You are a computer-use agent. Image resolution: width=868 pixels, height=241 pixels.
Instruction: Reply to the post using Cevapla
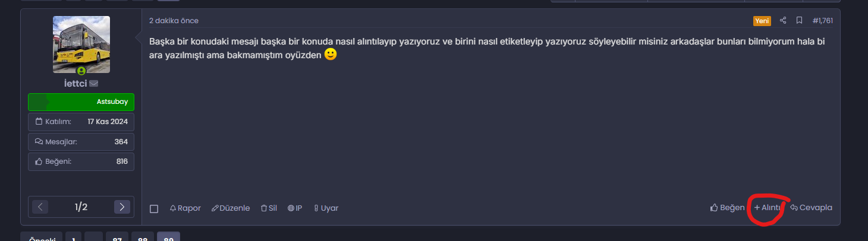(811, 208)
